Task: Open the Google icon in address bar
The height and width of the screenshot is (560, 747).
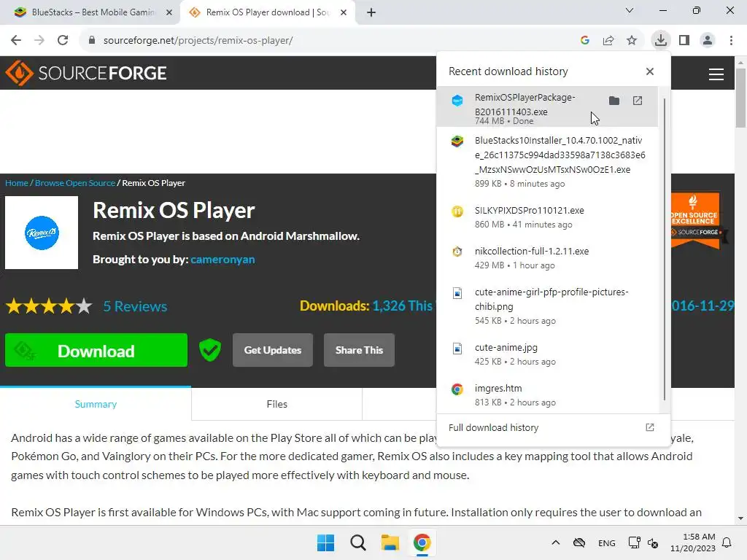Action: point(585,41)
